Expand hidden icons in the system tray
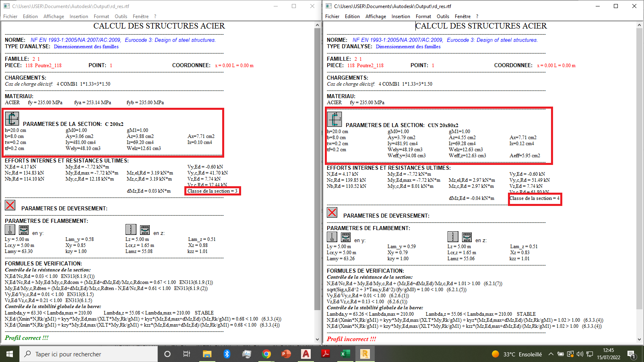This screenshot has width=644, height=362. pyautogui.click(x=551, y=354)
